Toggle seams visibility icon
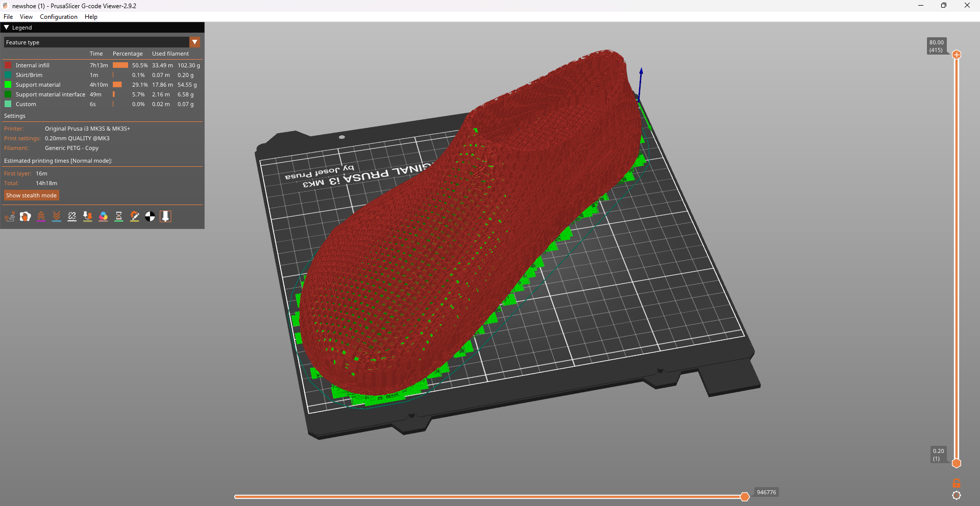The image size is (980, 506). (x=72, y=217)
